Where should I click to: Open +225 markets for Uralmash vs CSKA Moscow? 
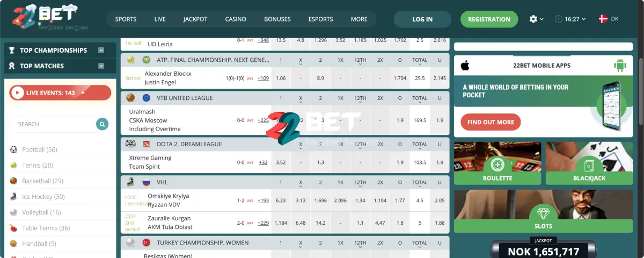[x=263, y=120]
